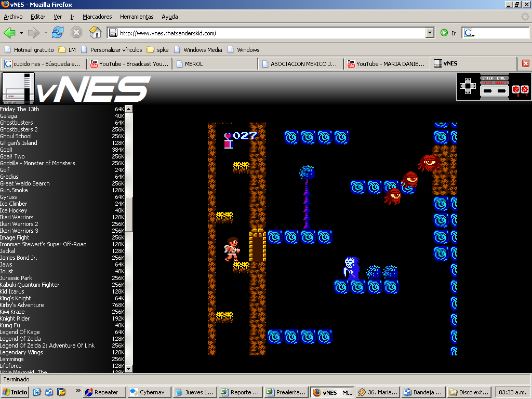The width and height of the screenshot is (532, 399).
Task: Load Ice Climber from the game list
Action: (62, 204)
